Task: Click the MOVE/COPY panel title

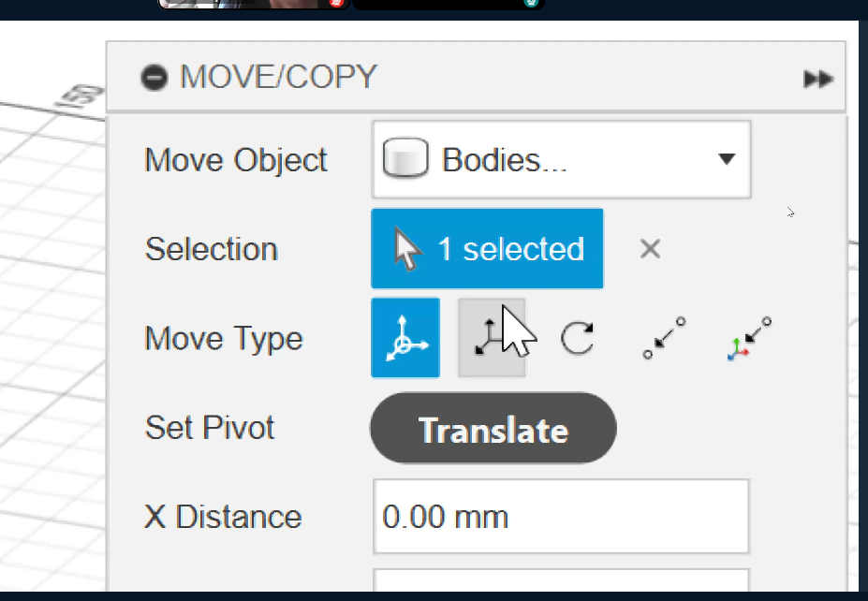Action: (278, 77)
